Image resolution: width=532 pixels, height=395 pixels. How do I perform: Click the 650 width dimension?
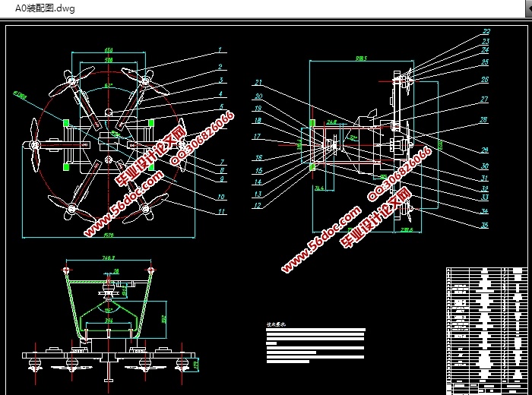[109, 50]
